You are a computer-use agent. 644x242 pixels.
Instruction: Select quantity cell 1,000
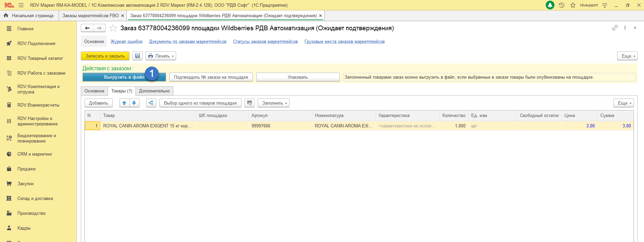tap(454, 126)
